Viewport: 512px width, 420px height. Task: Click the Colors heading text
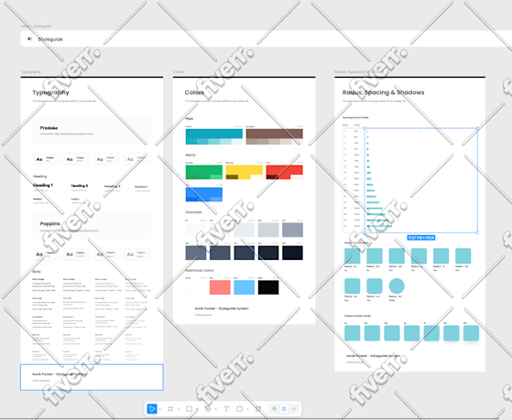click(x=194, y=92)
